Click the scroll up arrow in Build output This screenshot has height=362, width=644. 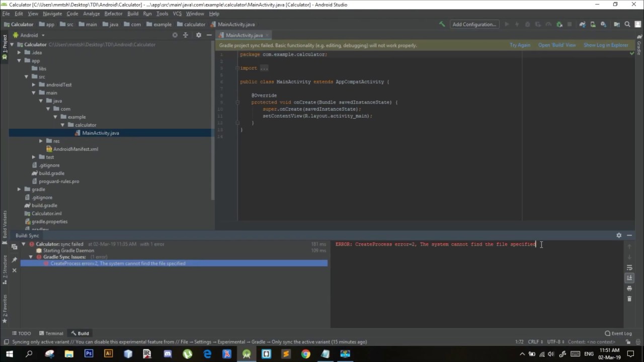(x=629, y=246)
